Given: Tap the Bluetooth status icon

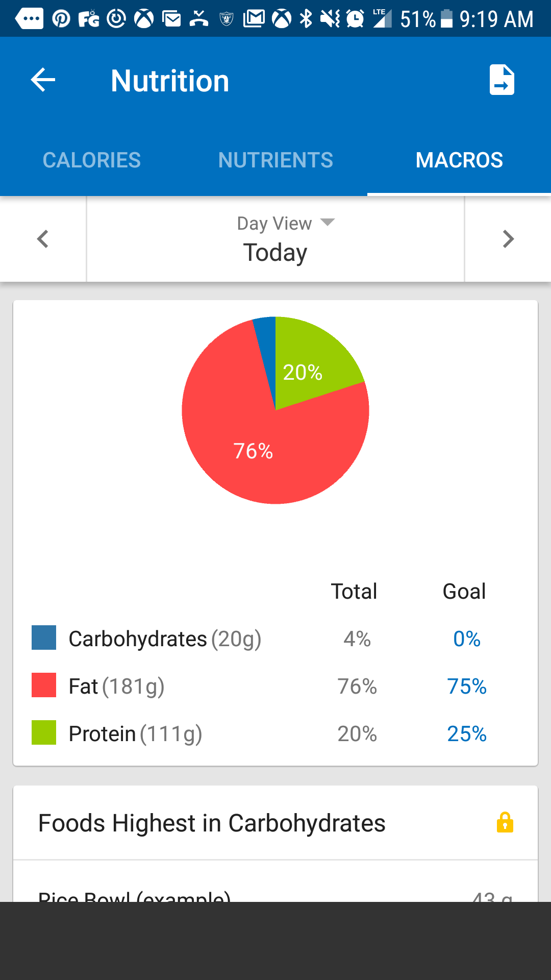Looking at the screenshot, I should [x=306, y=19].
